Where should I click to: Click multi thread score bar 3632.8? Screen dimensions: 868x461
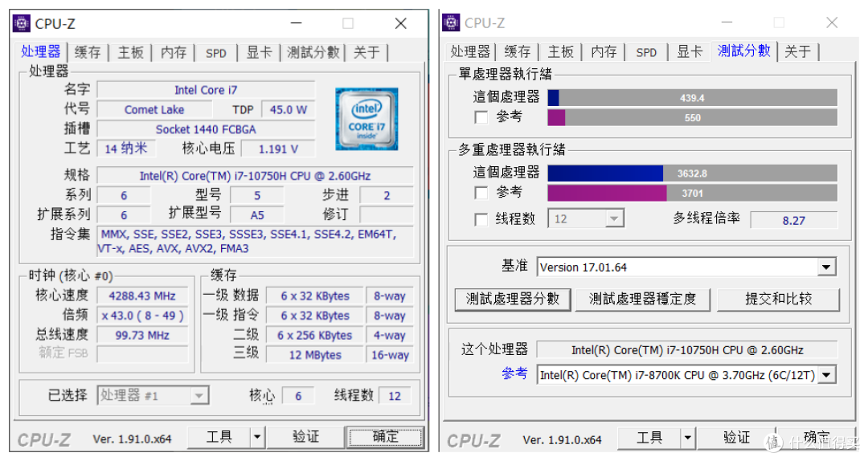693,173
